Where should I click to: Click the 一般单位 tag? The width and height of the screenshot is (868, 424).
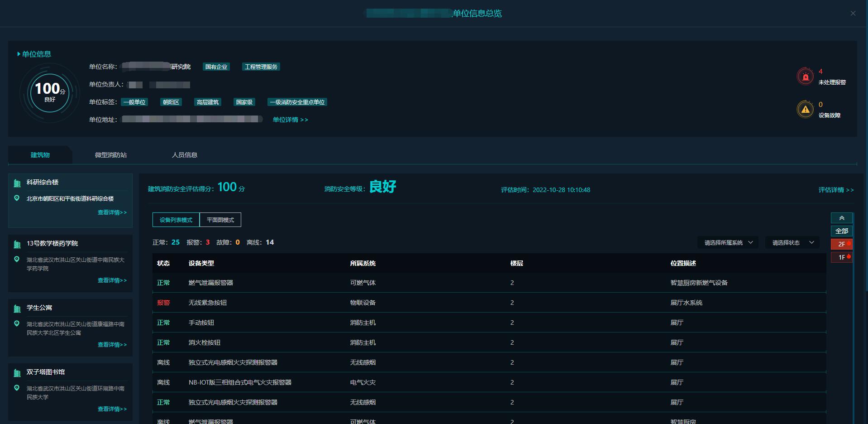pyautogui.click(x=134, y=102)
